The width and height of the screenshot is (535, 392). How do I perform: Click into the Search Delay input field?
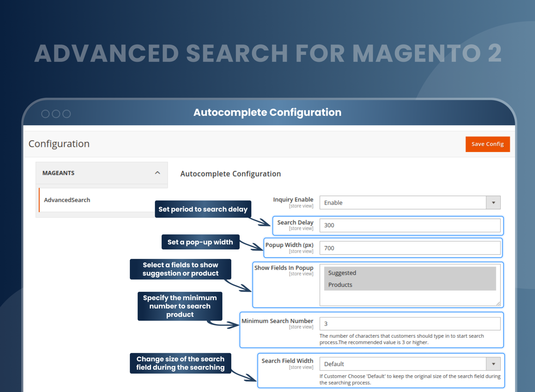404,225
